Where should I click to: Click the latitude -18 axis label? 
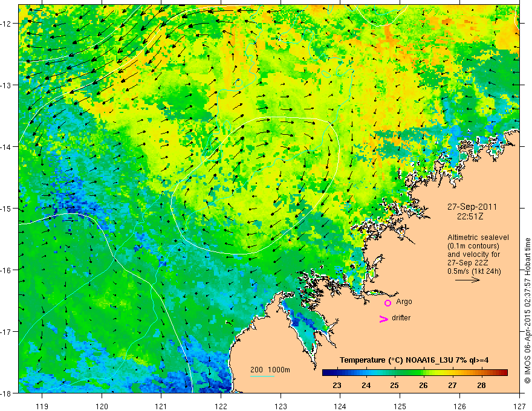tap(7, 393)
